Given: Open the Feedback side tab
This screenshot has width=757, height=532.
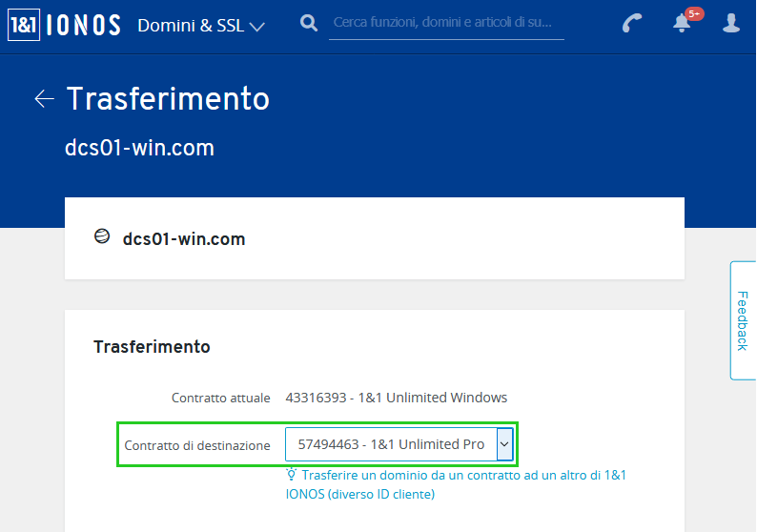Looking at the screenshot, I should [x=743, y=320].
